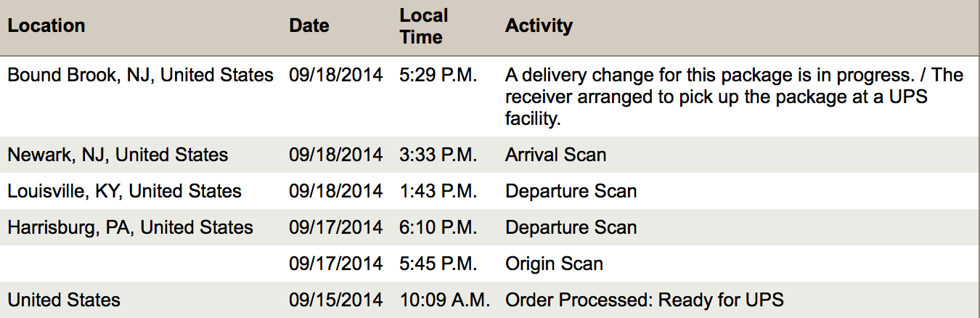
Task: Select the Louisville Departure Scan activity
Action: coord(571,191)
